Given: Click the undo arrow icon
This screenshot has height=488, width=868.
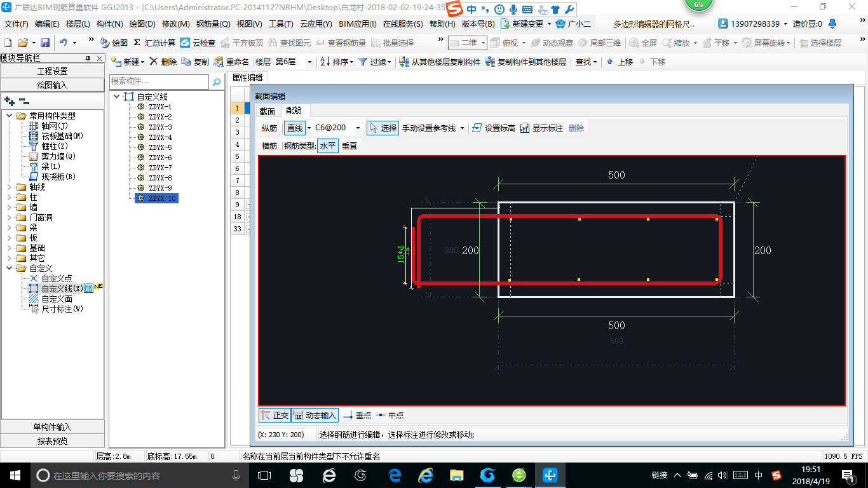Looking at the screenshot, I should tap(64, 43).
